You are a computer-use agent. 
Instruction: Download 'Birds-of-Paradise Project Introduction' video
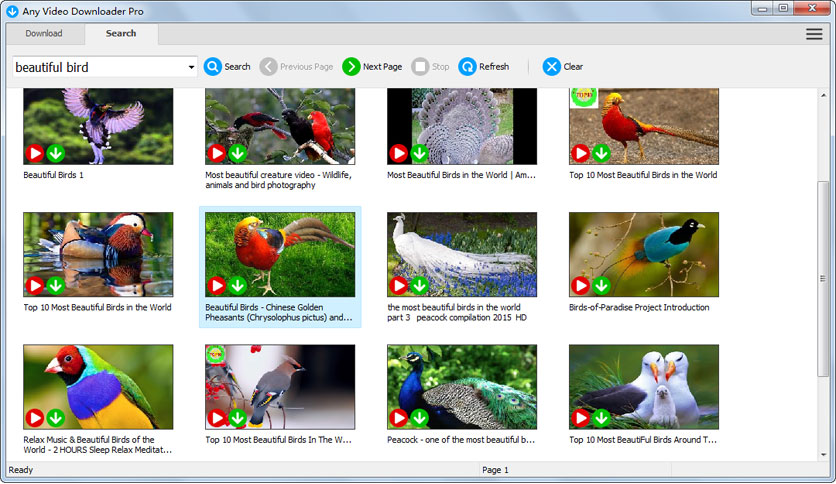601,286
